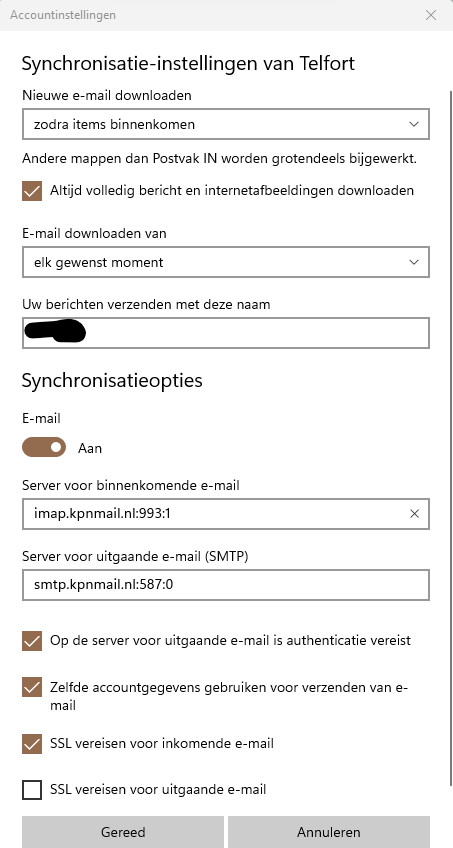This screenshot has width=453, height=848.
Task: Toggle the E-mail sync switch off
Action: (x=44, y=448)
